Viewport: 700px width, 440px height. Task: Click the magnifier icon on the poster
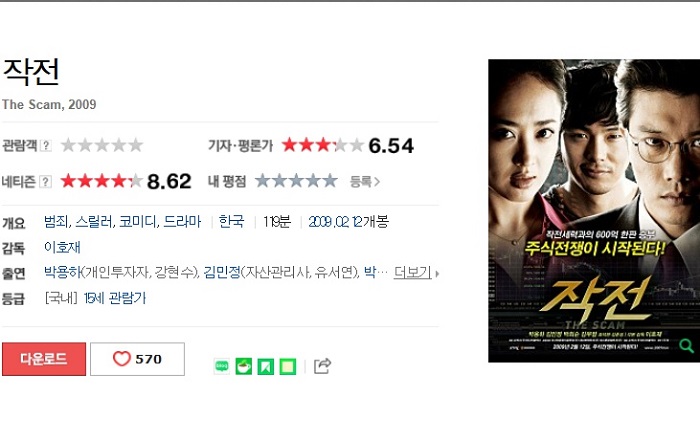[x=687, y=345]
